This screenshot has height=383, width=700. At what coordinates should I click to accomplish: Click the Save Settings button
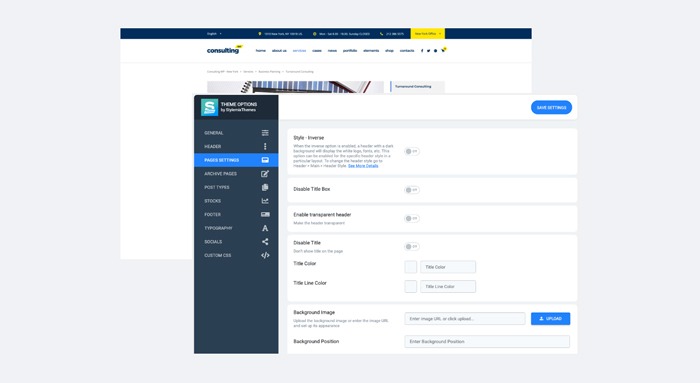click(x=551, y=107)
